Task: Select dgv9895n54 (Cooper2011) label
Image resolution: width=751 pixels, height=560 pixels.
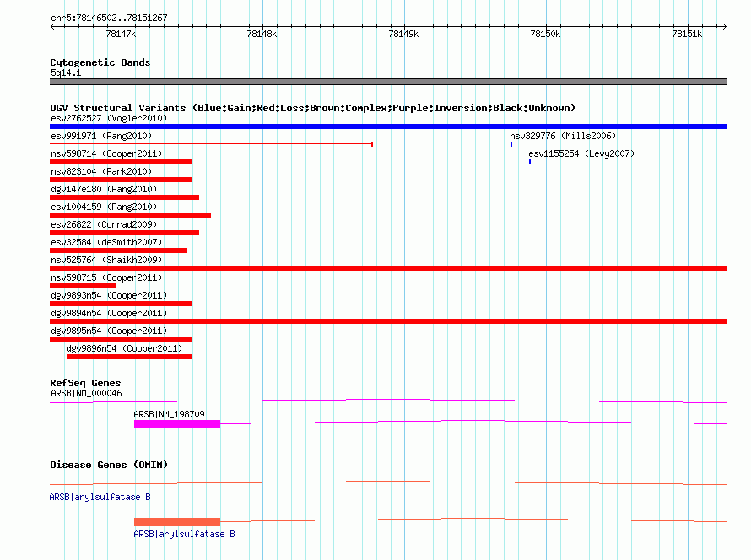Action: (x=109, y=331)
